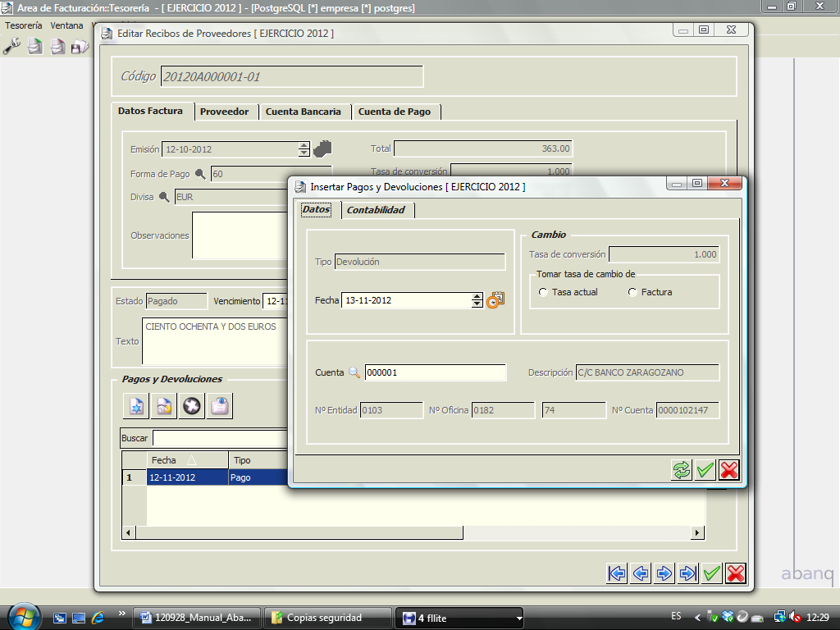Switch to Copias seguridad taskbar window
Image resolution: width=840 pixels, height=630 pixels.
pyautogui.click(x=328, y=618)
